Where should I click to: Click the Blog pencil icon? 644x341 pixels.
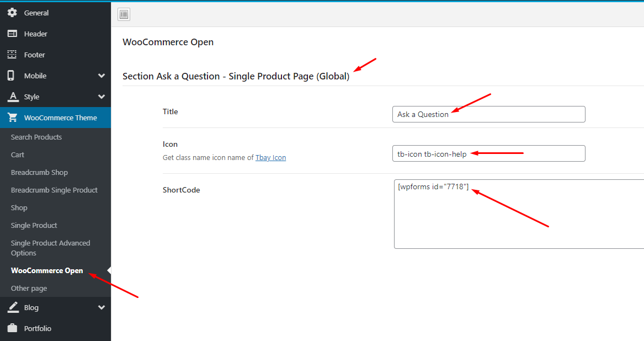(12, 307)
